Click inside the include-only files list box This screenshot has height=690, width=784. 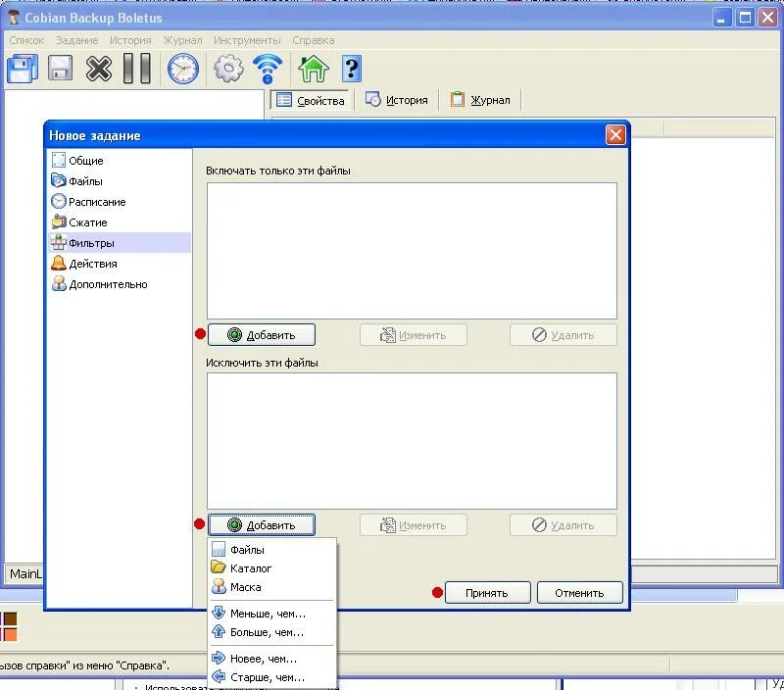click(412, 251)
